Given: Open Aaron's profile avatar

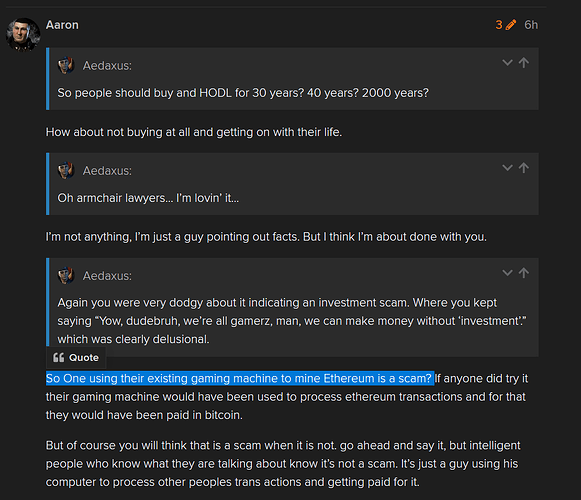Looking at the screenshot, I should pyautogui.click(x=23, y=34).
